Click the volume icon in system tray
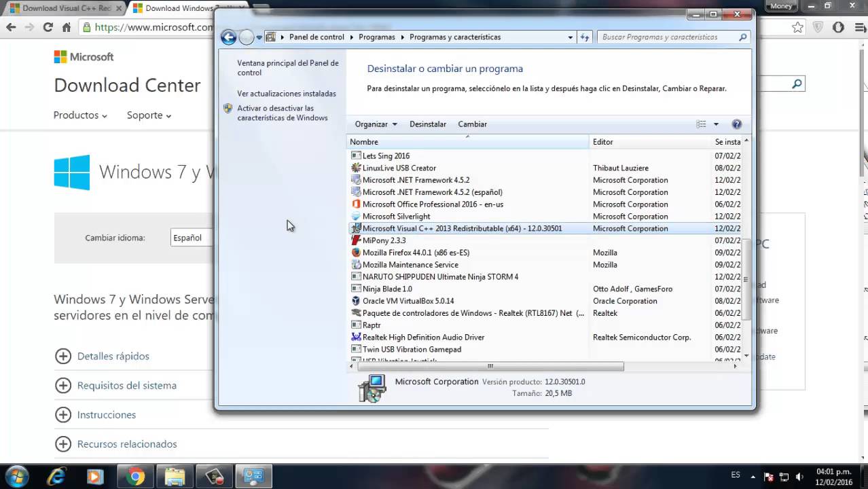Image resolution: width=868 pixels, height=489 pixels. tap(799, 477)
